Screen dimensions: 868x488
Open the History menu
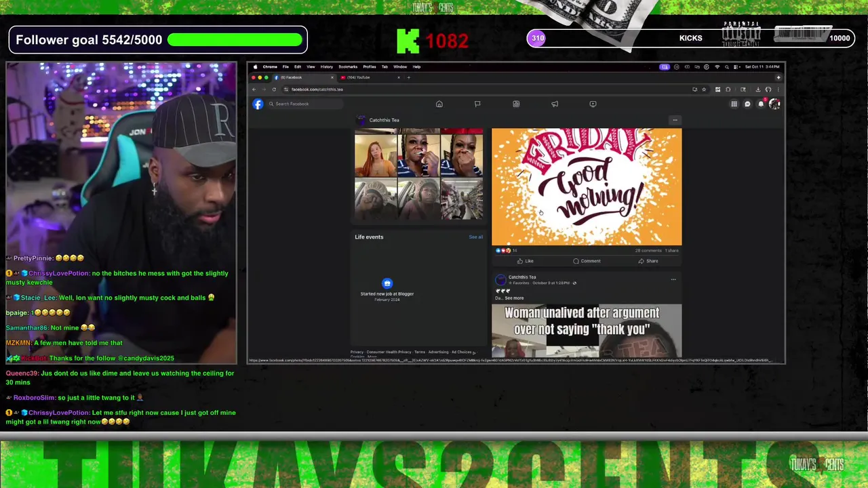point(326,66)
